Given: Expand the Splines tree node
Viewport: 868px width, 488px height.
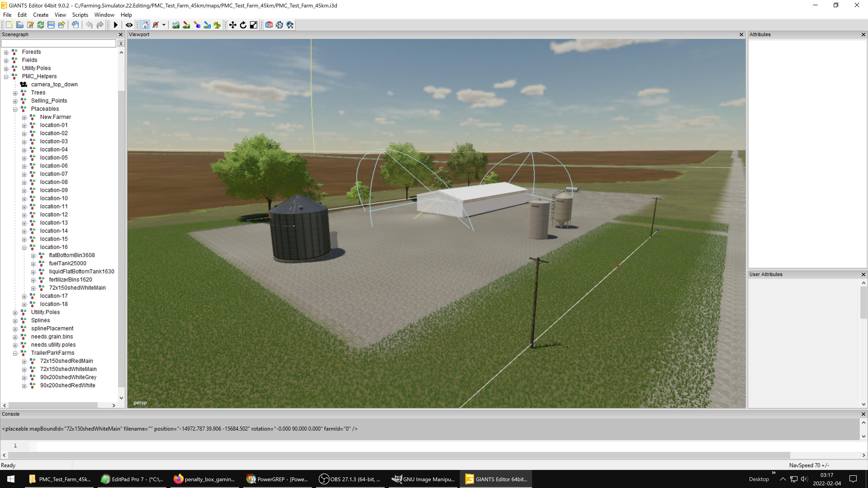Looking at the screenshot, I should coord(15,321).
